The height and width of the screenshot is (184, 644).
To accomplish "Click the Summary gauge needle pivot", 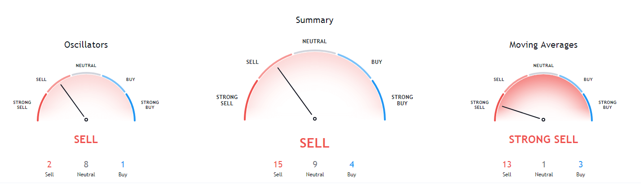I will point(315,119).
